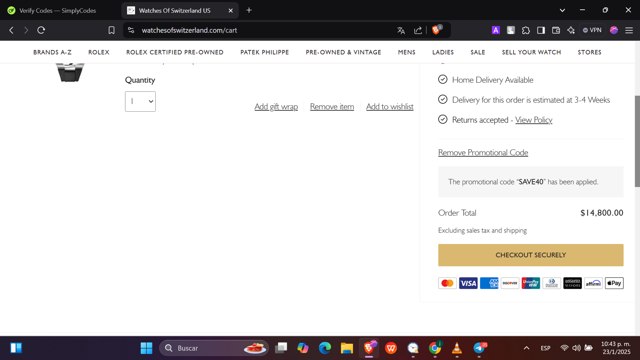Switch to Verify Codes SimplyCodes tab
The width and height of the screenshot is (640, 360).
[58, 11]
